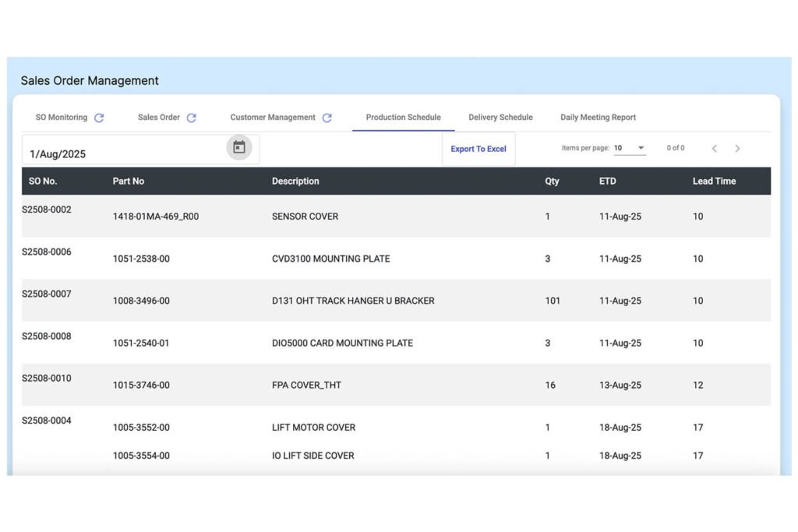The image size is (798, 532).
Task: Open Daily Meeting Report tab
Action: click(598, 118)
